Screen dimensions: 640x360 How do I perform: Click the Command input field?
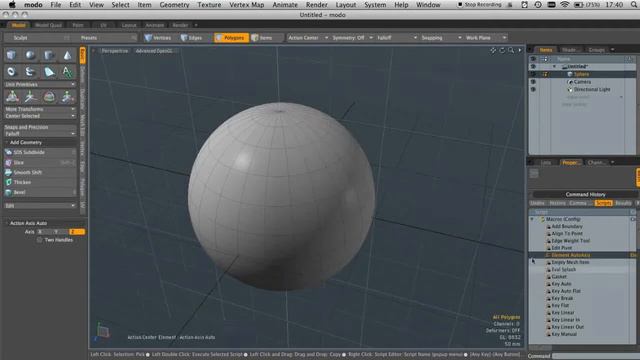[596, 356]
